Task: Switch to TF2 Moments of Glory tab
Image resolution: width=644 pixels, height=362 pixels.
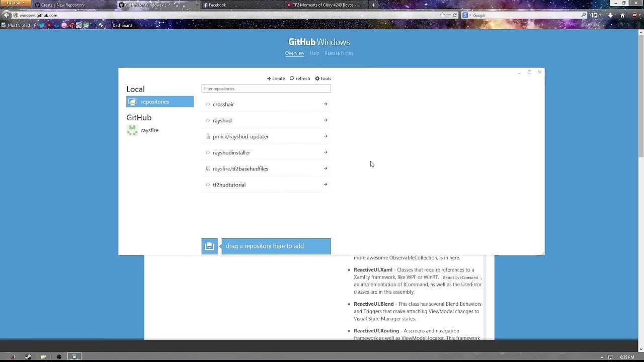Action: (x=326, y=5)
